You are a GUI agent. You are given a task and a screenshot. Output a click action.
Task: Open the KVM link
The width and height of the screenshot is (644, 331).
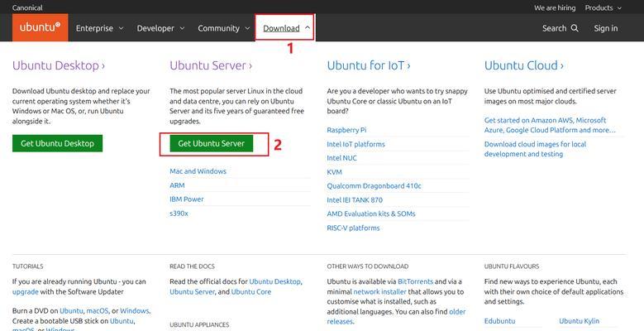(334, 172)
